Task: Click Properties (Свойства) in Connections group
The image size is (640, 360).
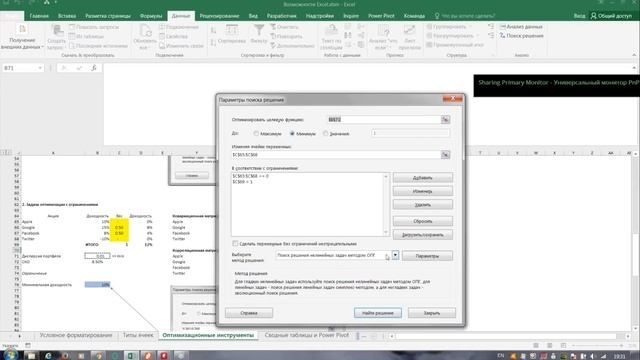Action: click(x=173, y=36)
